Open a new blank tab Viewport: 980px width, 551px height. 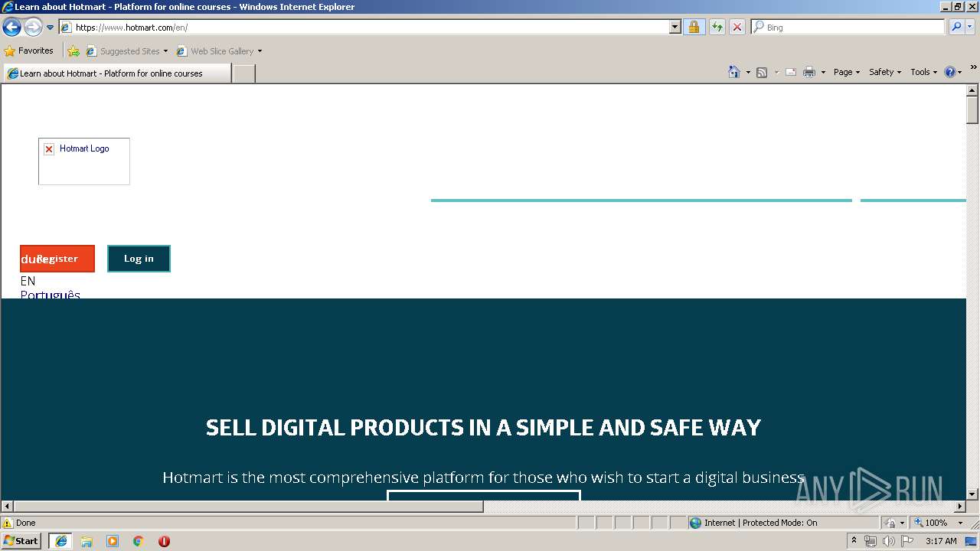(x=243, y=73)
